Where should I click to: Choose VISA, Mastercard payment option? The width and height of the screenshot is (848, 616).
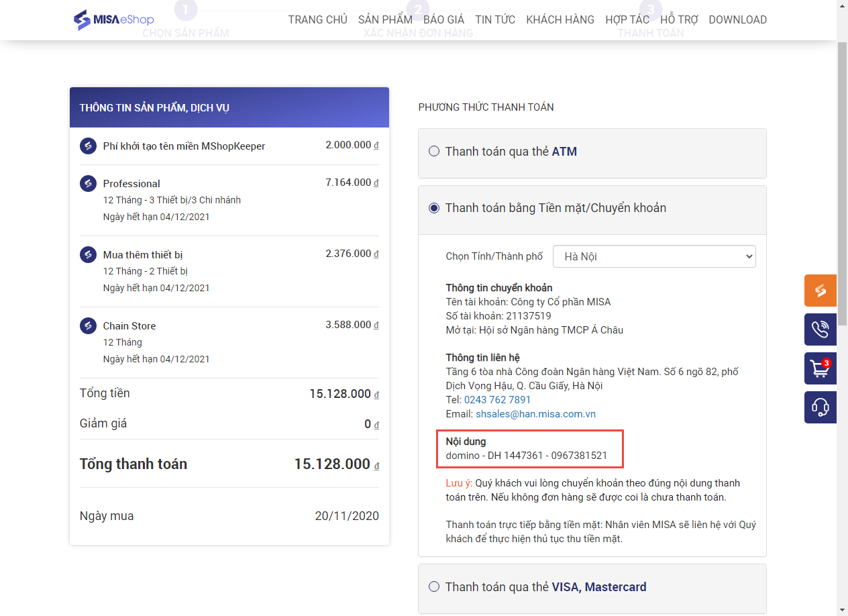(434, 587)
